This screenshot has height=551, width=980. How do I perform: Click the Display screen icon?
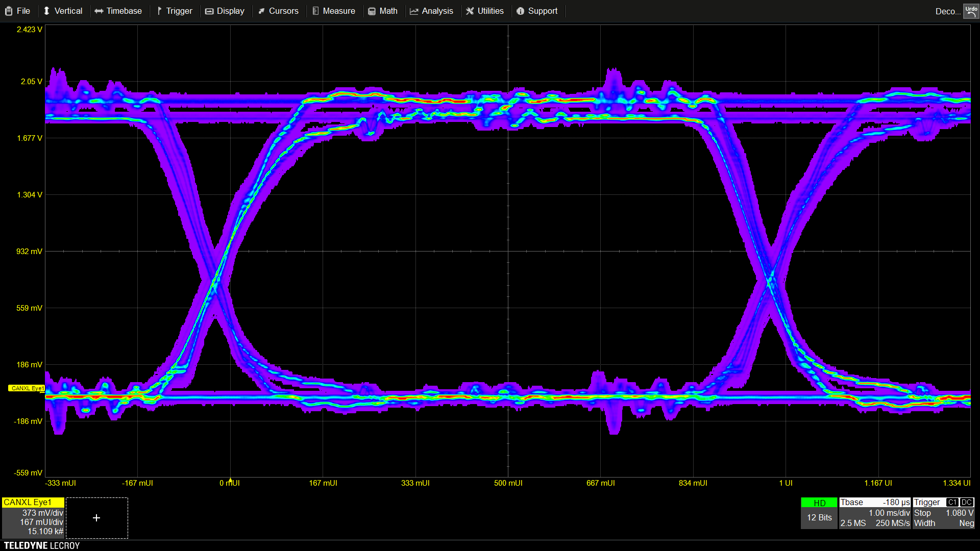pyautogui.click(x=209, y=11)
